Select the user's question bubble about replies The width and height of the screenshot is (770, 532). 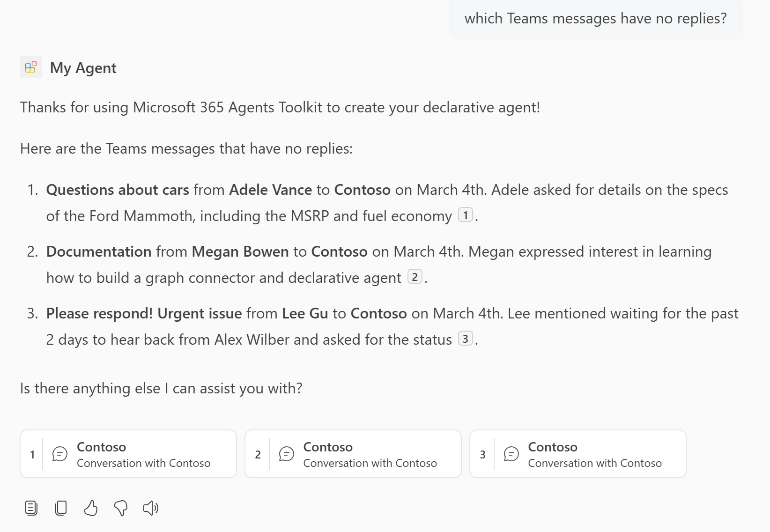point(596,18)
